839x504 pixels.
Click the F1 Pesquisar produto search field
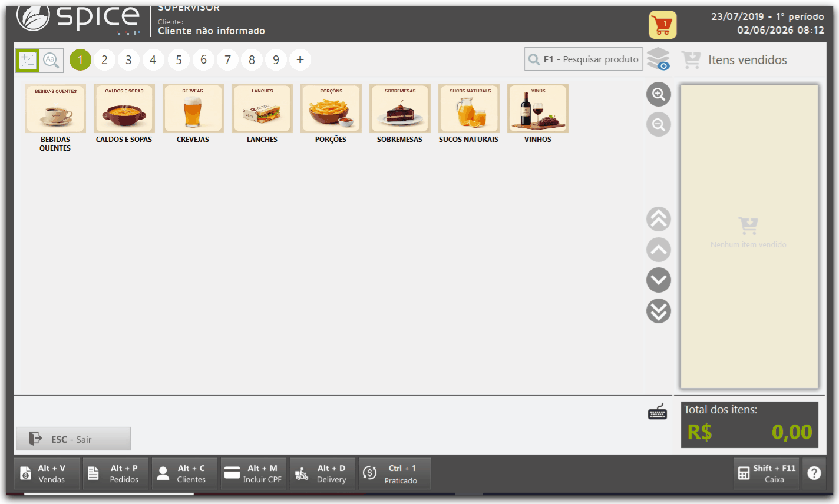coord(583,59)
